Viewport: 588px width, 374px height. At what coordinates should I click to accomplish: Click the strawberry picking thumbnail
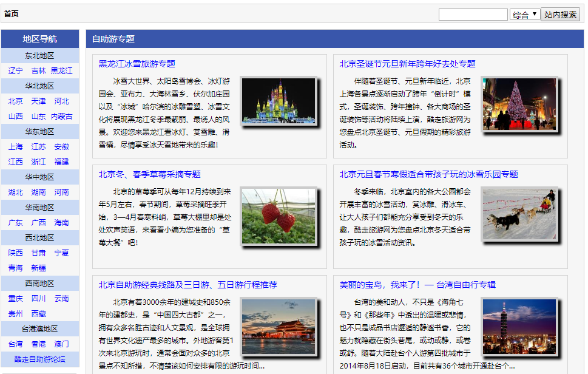(279, 215)
